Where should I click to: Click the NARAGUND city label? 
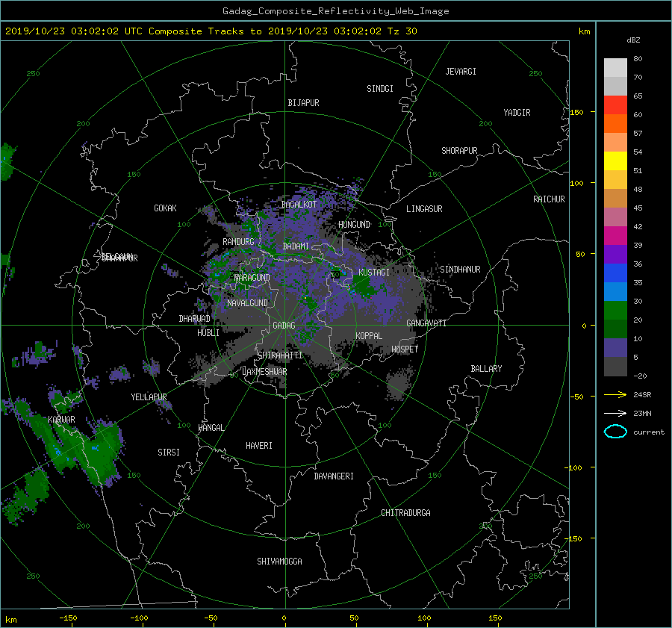pyautogui.click(x=252, y=277)
